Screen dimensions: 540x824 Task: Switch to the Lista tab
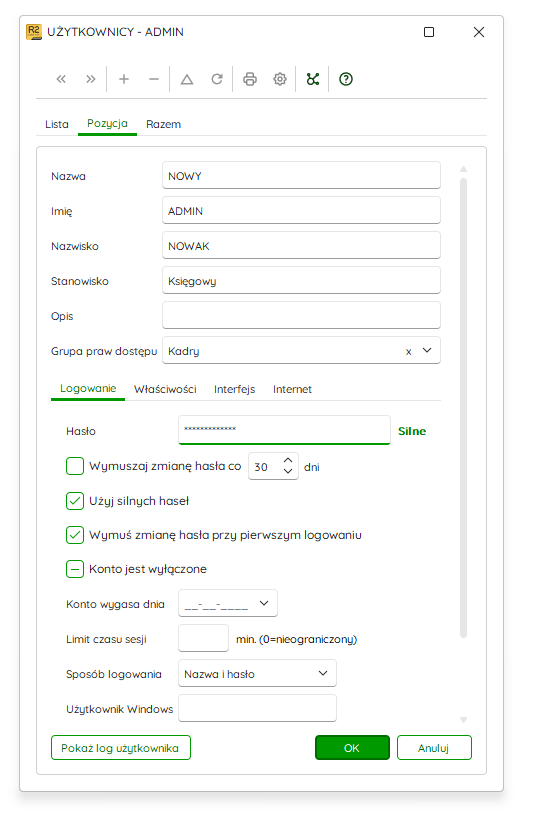pos(57,125)
